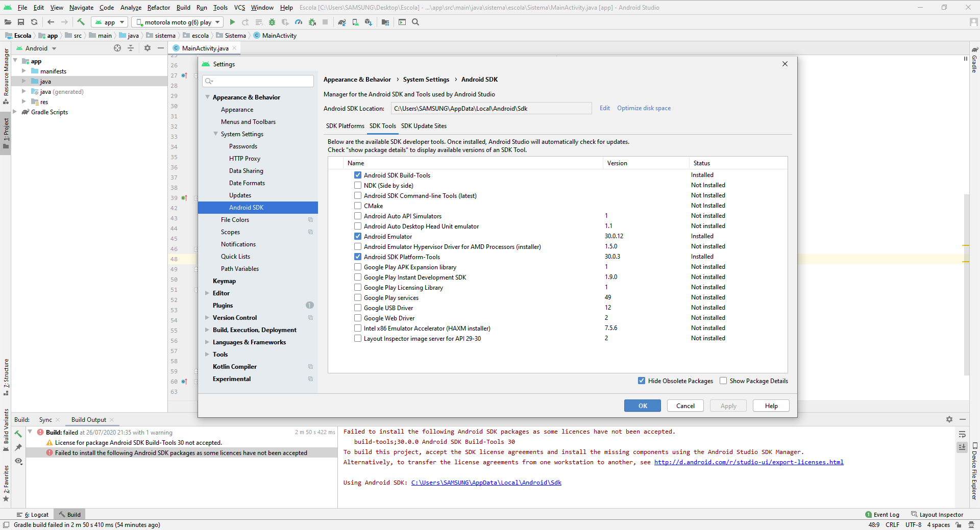Viewport: 980px width, 530px height.
Task: Open the export-licenses.html link
Action: (749, 462)
